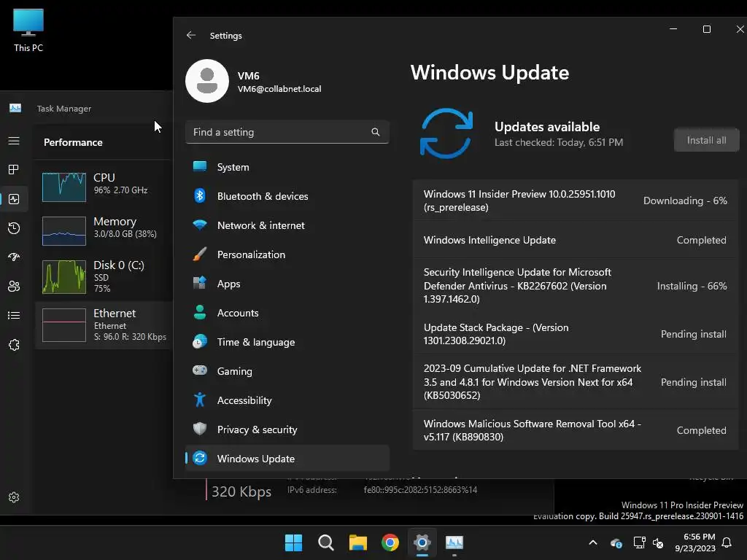Screen dimensions: 747x560
Task: Open Task Manager Details list icon
Action: (14, 315)
